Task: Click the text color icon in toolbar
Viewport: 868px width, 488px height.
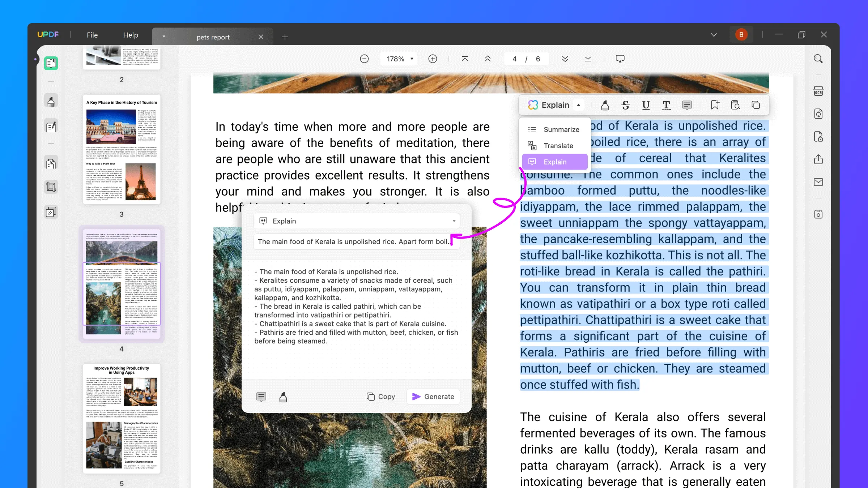Action: pos(667,105)
